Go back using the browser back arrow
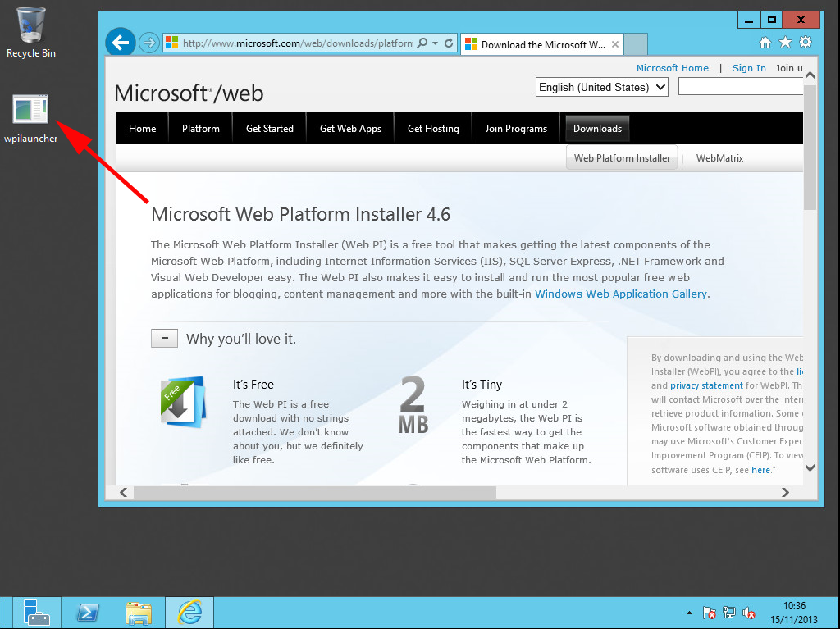Image resolution: width=840 pixels, height=629 pixels. click(121, 43)
